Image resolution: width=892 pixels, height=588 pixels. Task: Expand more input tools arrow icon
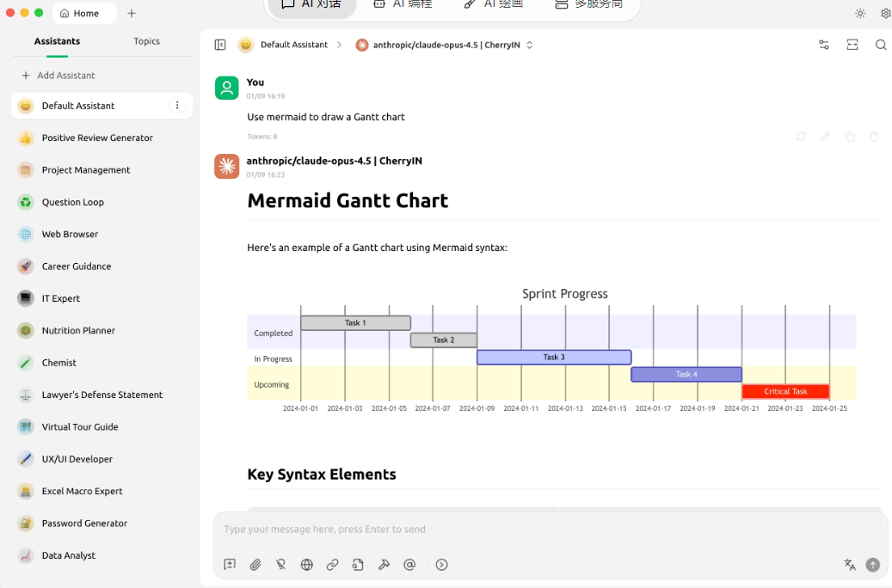coord(441,565)
